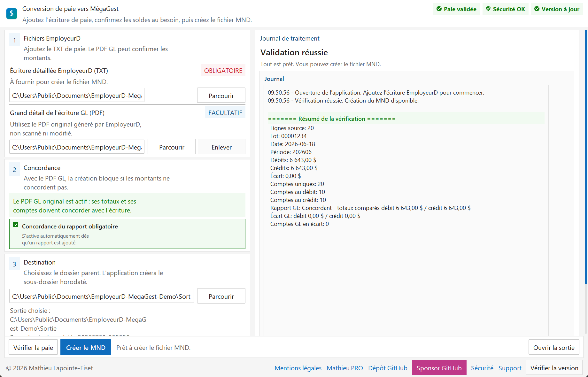Click the 'Rapport GL: Concordant' line
This screenshot has width=588, height=377.
[370, 208]
